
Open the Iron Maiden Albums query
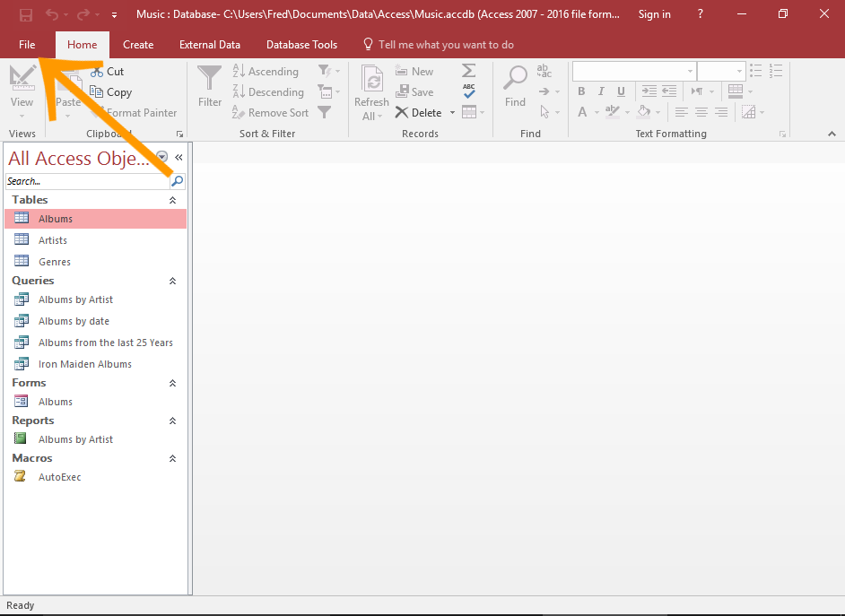[x=95, y=364]
